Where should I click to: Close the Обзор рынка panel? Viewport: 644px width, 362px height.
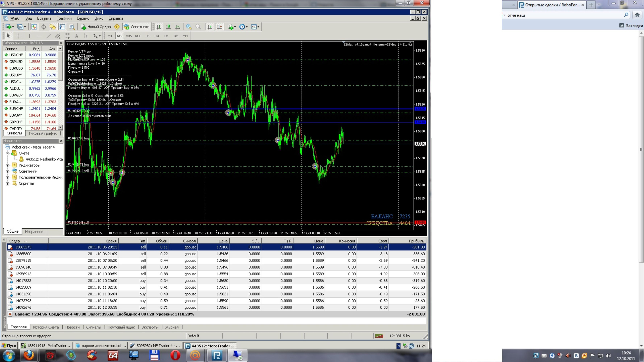(x=61, y=43)
